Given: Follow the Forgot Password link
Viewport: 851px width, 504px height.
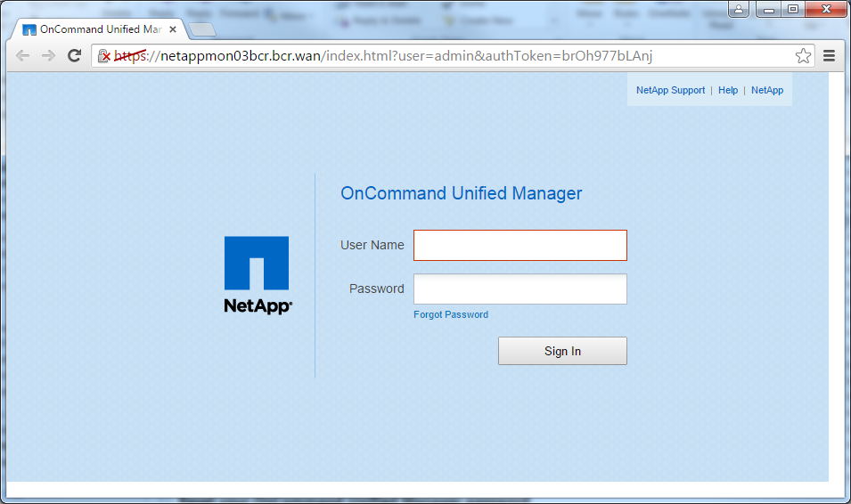Looking at the screenshot, I should (451, 314).
